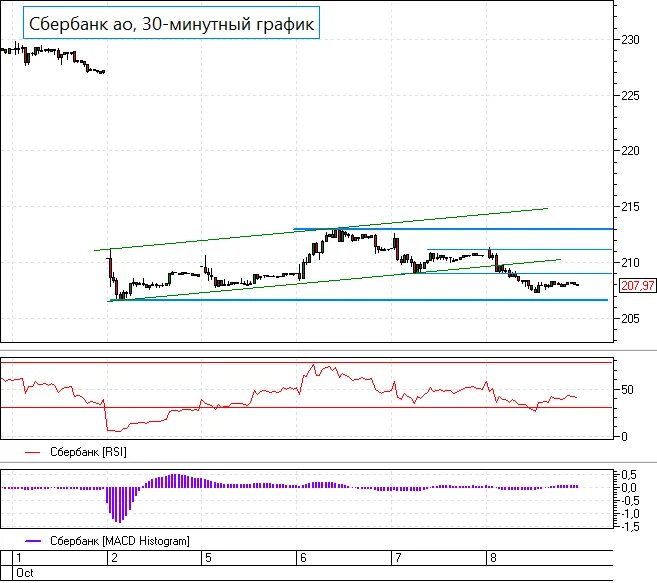657x583 pixels.
Task: Click date 2 on the time axis
Action: coord(114,558)
